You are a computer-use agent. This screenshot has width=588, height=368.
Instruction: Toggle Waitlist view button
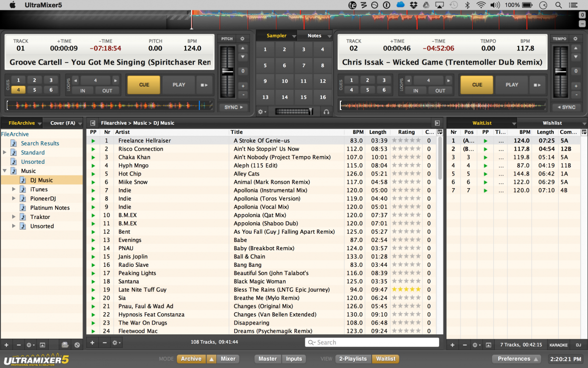click(386, 359)
